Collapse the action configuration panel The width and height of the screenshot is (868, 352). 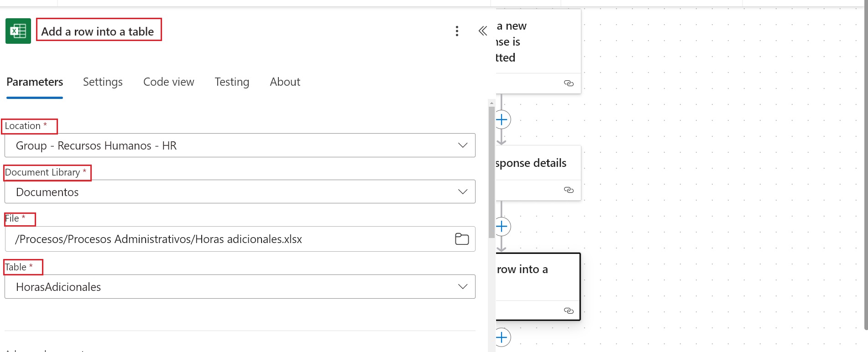click(x=482, y=31)
